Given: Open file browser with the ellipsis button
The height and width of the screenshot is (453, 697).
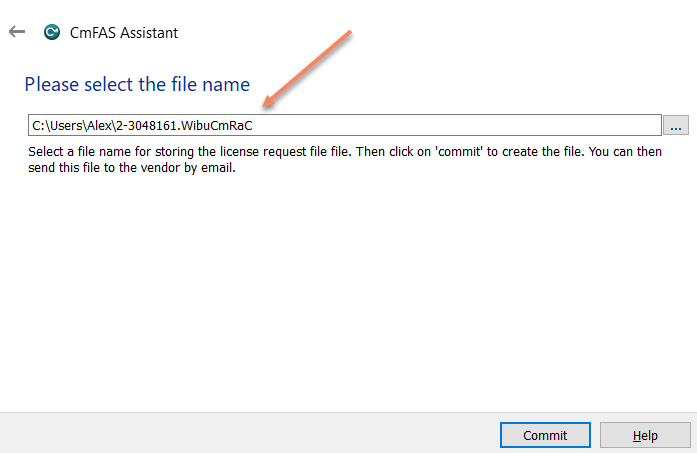Looking at the screenshot, I should 676,125.
